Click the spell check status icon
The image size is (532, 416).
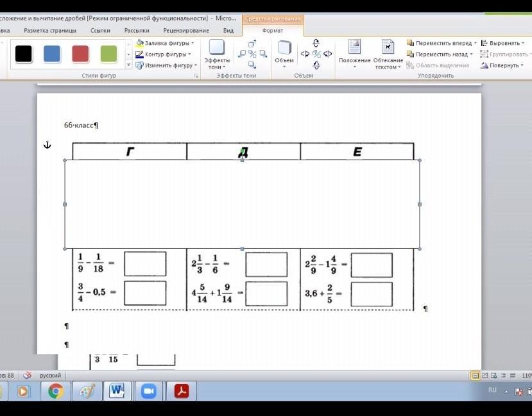(x=27, y=376)
